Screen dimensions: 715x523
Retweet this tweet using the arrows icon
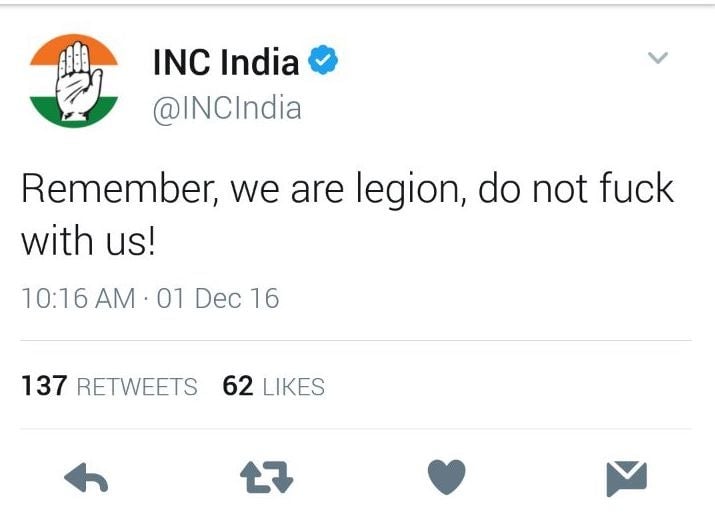click(267, 477)
